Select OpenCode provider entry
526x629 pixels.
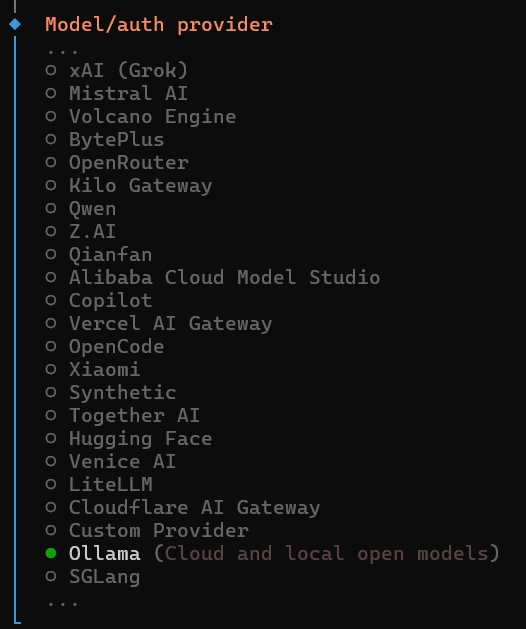105,347
